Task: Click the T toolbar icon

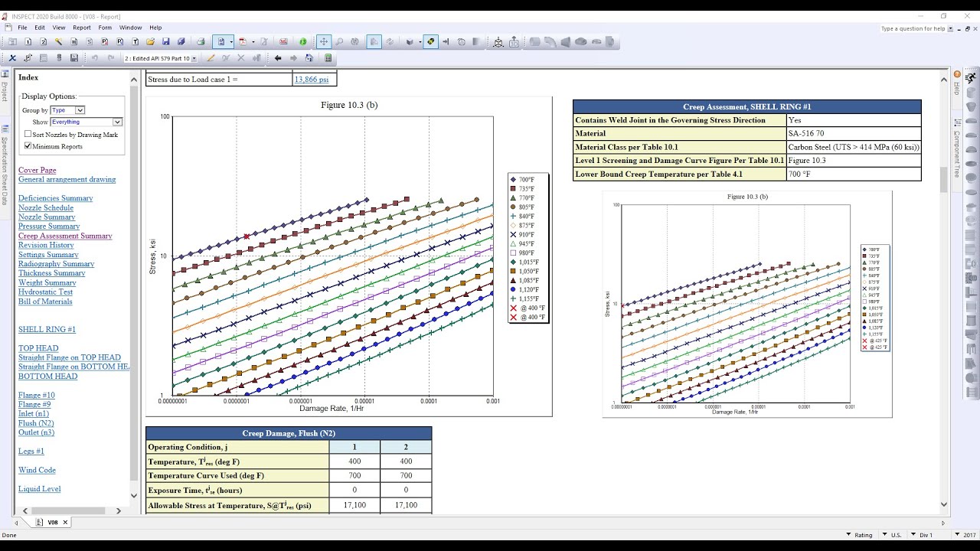Action: (136, 41)
